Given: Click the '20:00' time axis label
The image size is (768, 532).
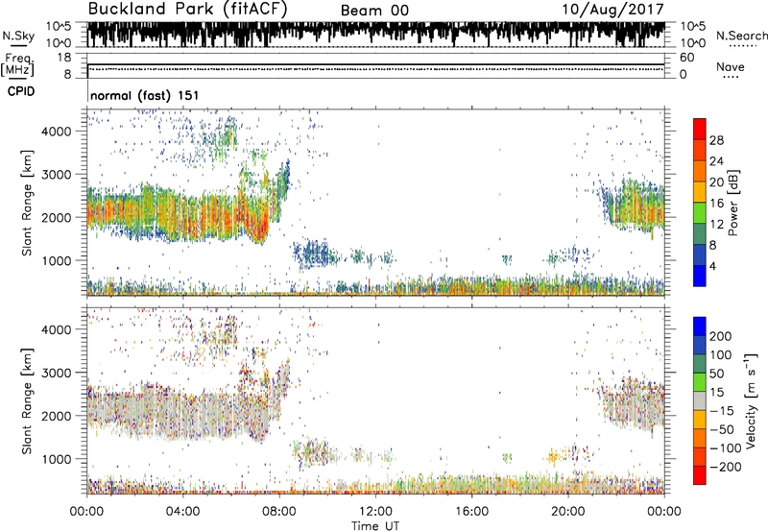Looking at the screenshot, I should click(x=568, y=512).
